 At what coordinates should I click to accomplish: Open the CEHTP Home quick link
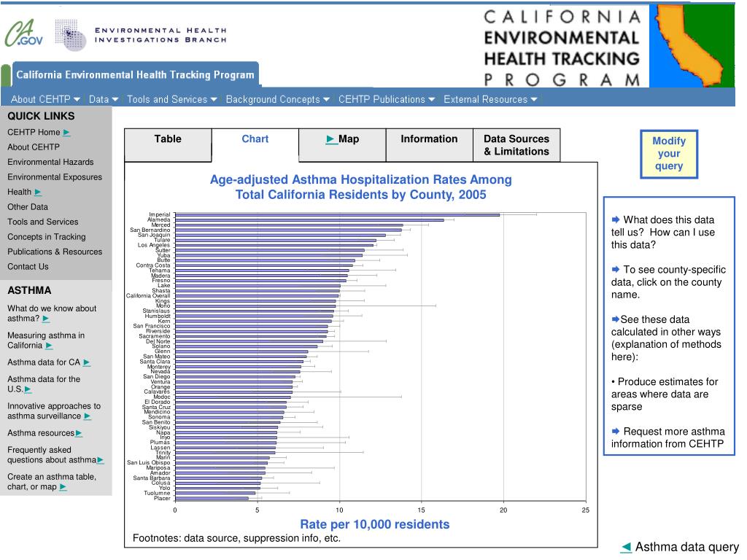[x=34, y=133]
